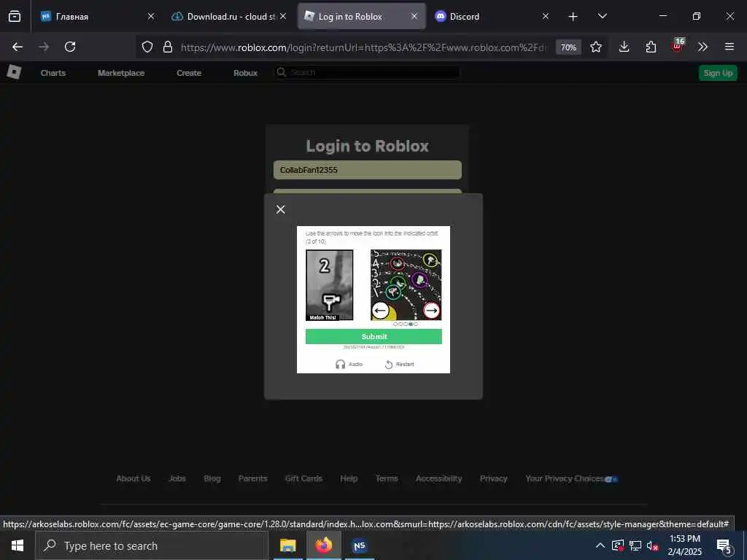The width and height of the screenshot is (747, 560).
Task: Click the Firefox View icon at top left
Action: [x=15, y=17]
